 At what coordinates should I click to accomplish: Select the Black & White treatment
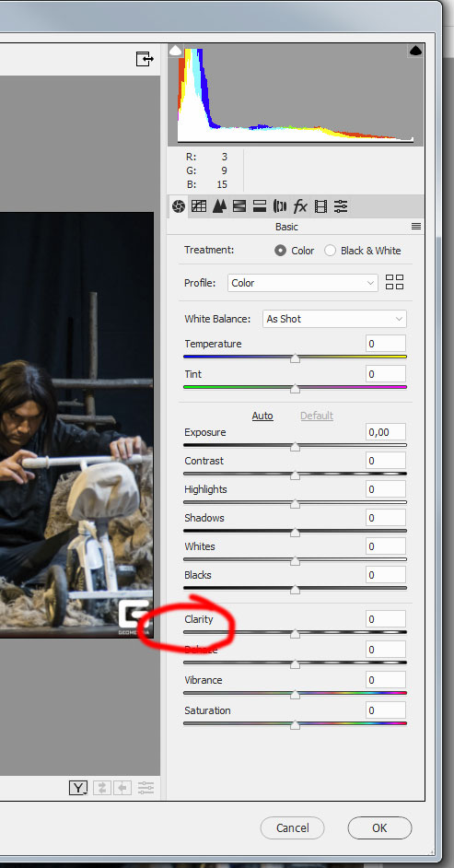click(x=363, y=251)
